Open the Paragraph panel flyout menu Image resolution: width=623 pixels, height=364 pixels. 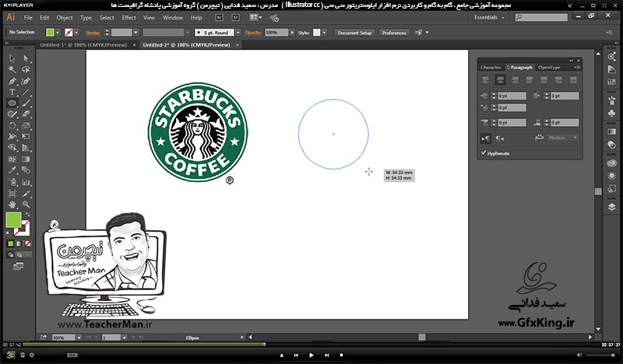pyautogui.click(x=577, y=68)
